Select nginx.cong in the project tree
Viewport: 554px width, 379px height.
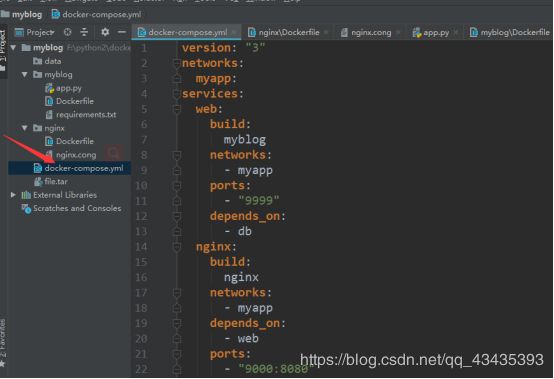pos(76,155)
